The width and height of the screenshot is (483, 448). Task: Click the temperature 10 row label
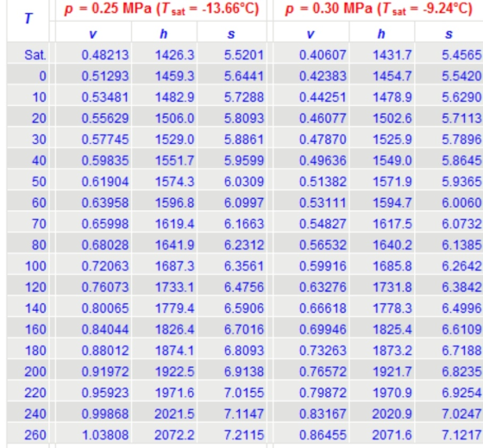[39, 97]
